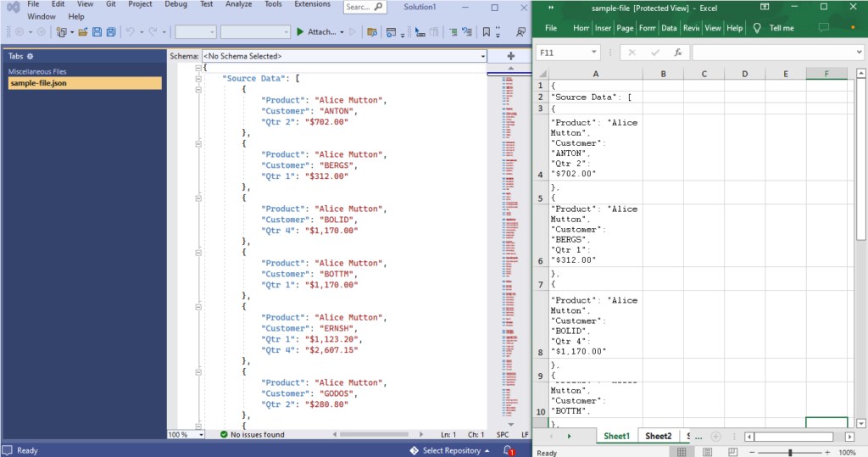This screenshot has height=457, width=868.
Task: Switch Excel to Normal view icon
Action: (682, 452)
